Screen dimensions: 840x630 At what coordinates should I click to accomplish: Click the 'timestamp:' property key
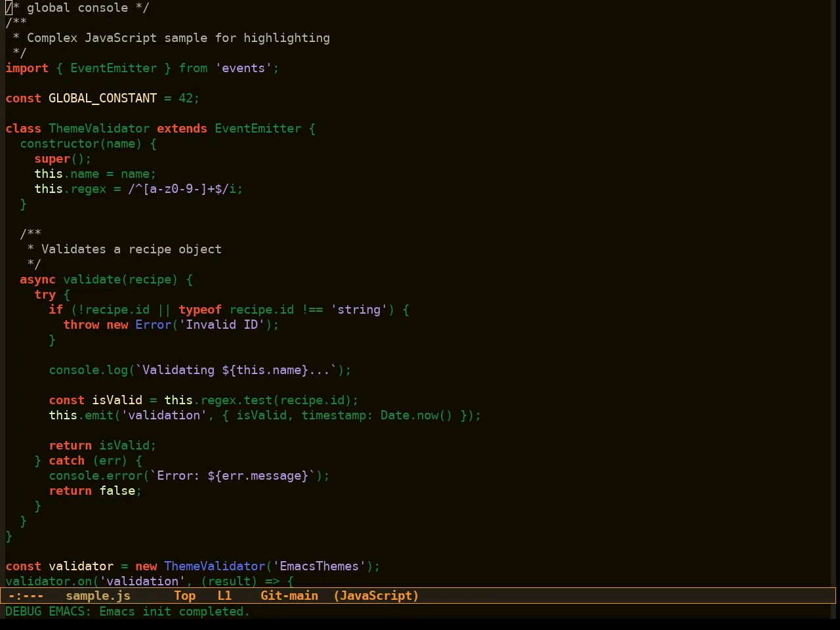pyautogui.click(x=337, y=415)
